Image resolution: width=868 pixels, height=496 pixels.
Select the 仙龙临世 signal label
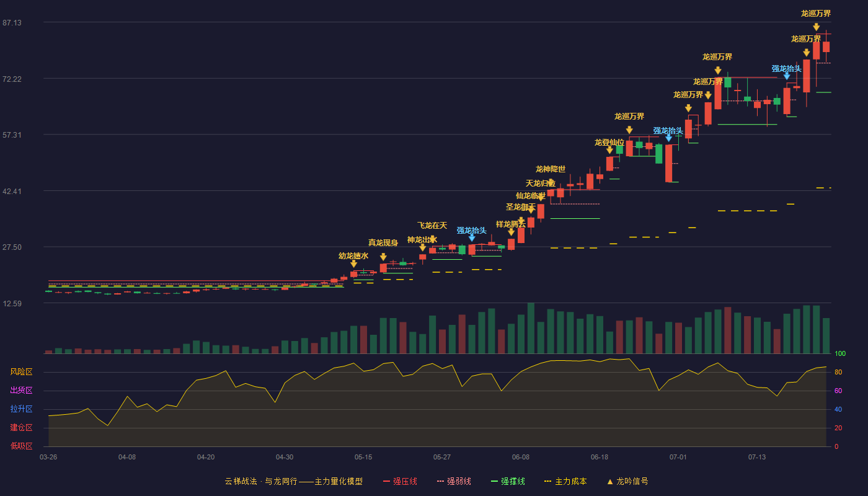[531, 196]
